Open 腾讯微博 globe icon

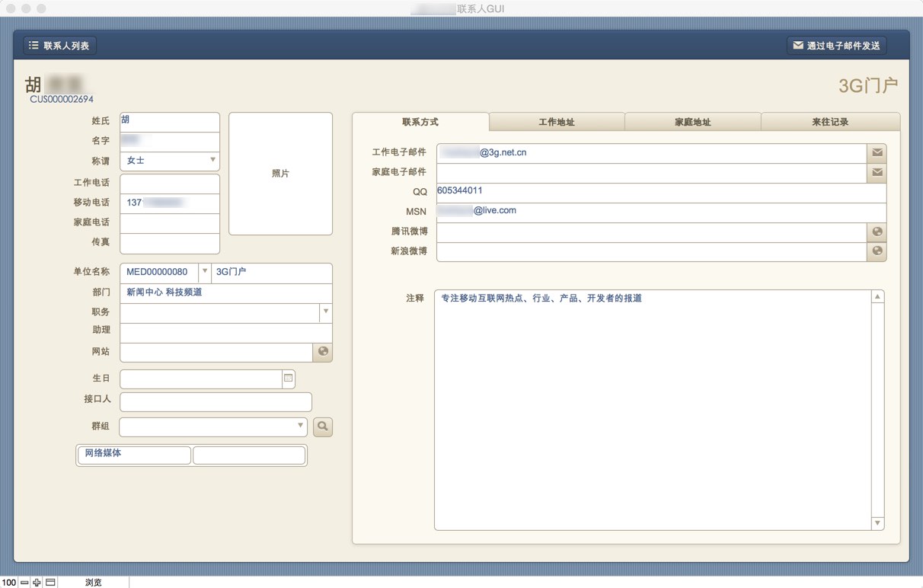pyautogui.click(x=877, y=232)
